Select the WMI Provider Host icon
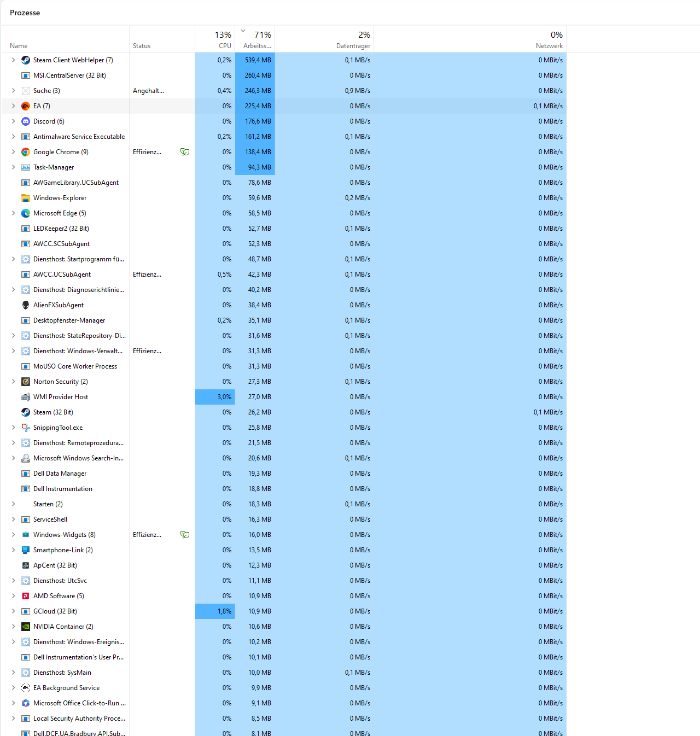This screenshot has height=736, width=700. pos(26,397)
